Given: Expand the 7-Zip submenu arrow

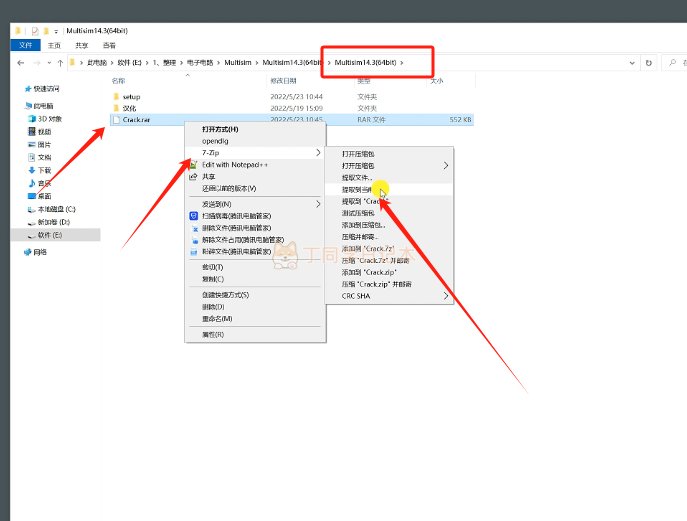Looking at the screenshot, I should 318,152.
